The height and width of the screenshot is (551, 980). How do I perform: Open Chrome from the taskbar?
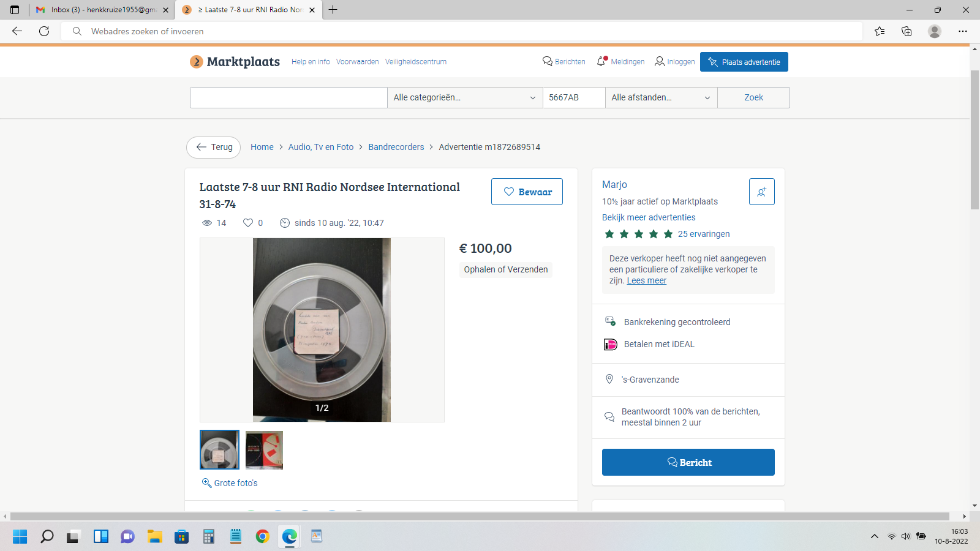click(262, 536)
